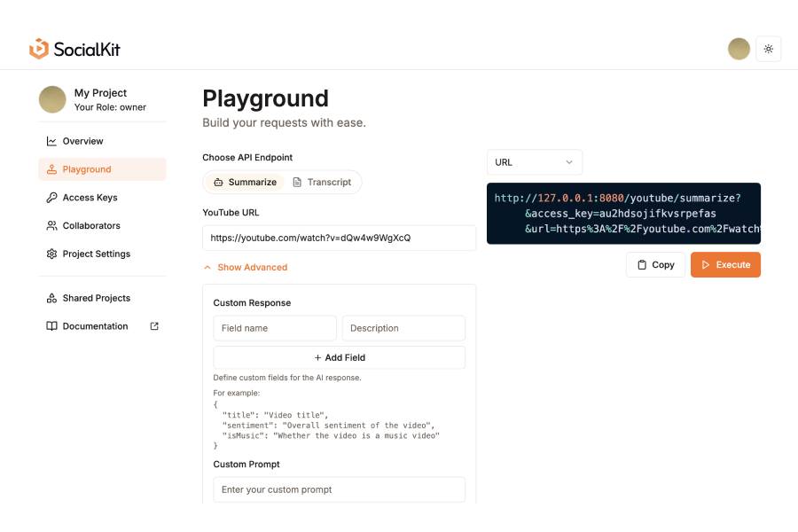Click "Build your requests with ease." text
This screenshot has height=532, width=798.
coord(284,122)
